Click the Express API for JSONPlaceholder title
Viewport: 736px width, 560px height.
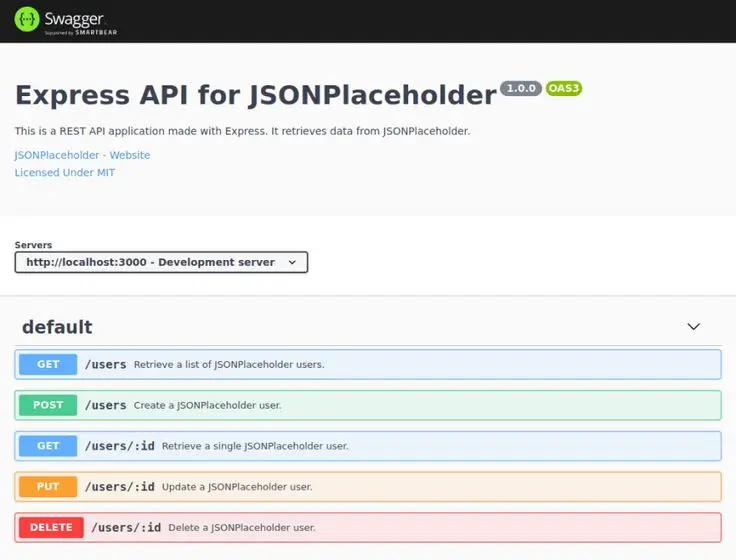click(256, 95)
